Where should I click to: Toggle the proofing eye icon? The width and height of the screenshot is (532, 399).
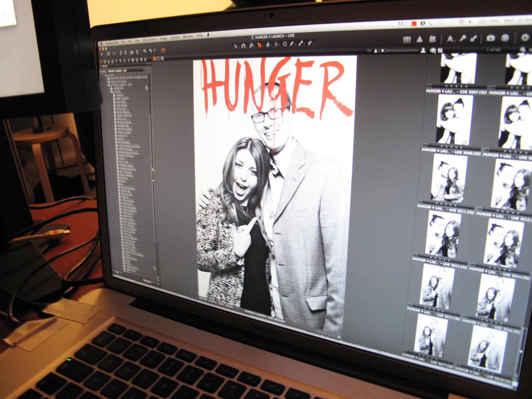(x=433, y=51)
